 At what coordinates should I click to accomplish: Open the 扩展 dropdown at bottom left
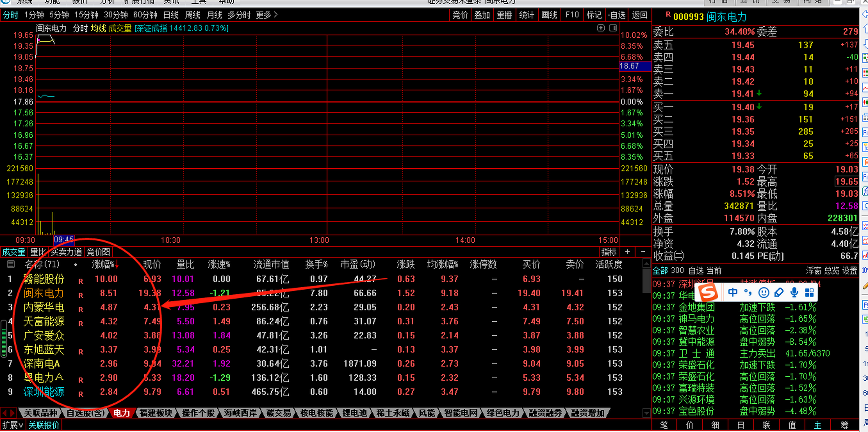[x=12, y=425]
